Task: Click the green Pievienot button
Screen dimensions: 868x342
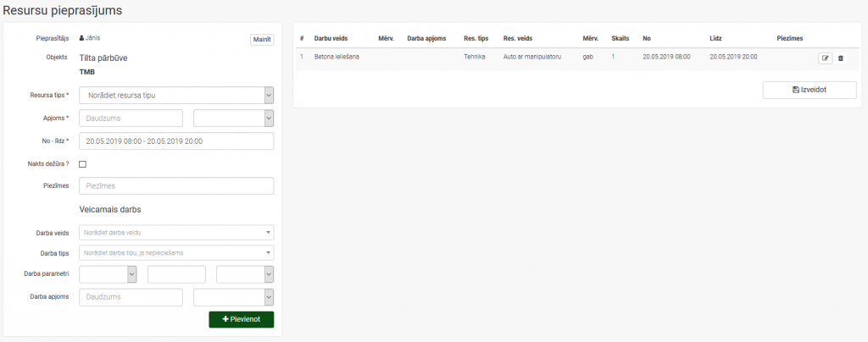Action: pos(242,319)
